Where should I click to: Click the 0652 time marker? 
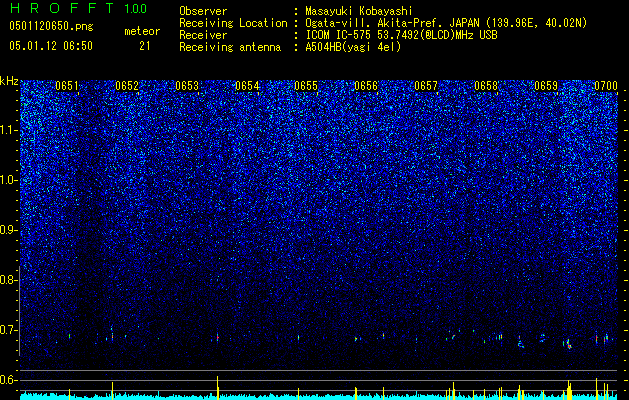pos(127,86)
